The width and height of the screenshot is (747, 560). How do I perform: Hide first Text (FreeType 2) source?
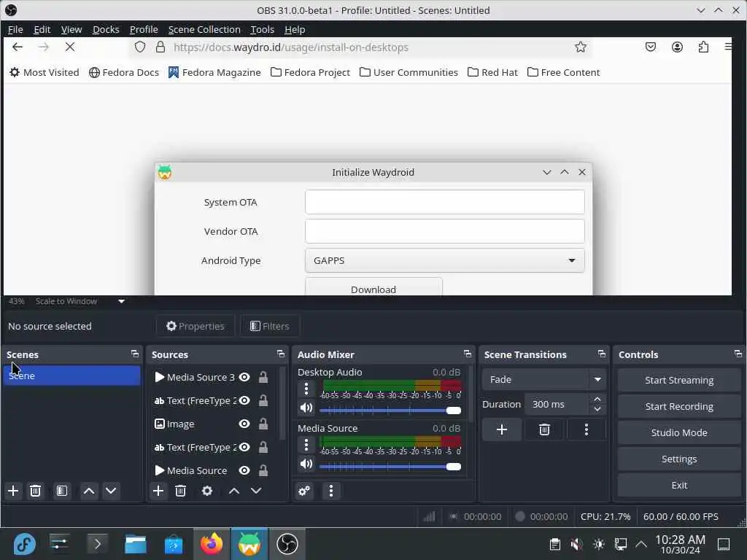point(244,400)
